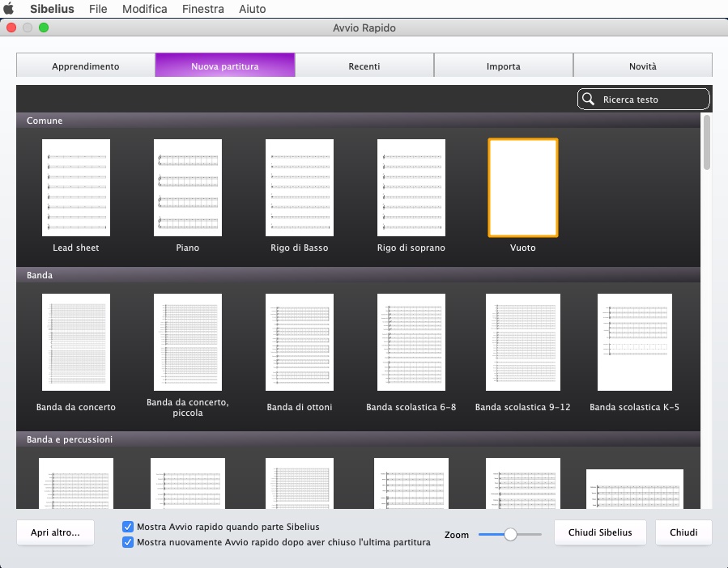Show the Novità tab
Screen dimensions: 728x568
(x=643, y=66)
